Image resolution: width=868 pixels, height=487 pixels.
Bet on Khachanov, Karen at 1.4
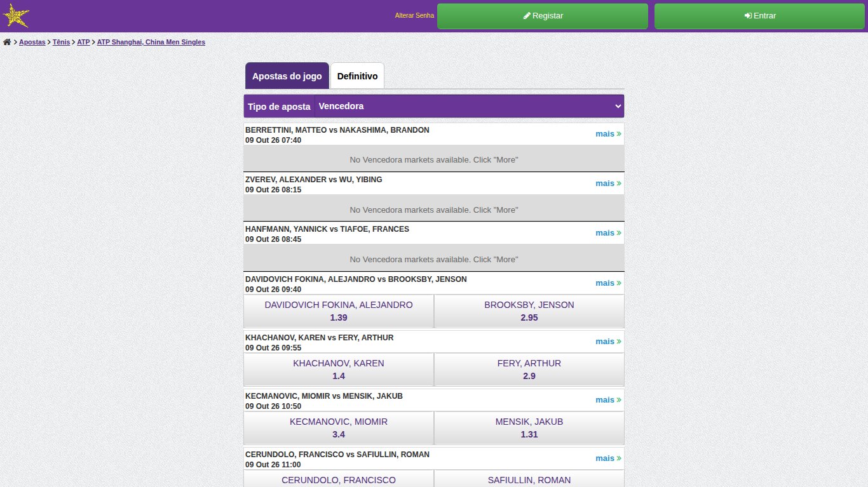[x=339, y=370]
